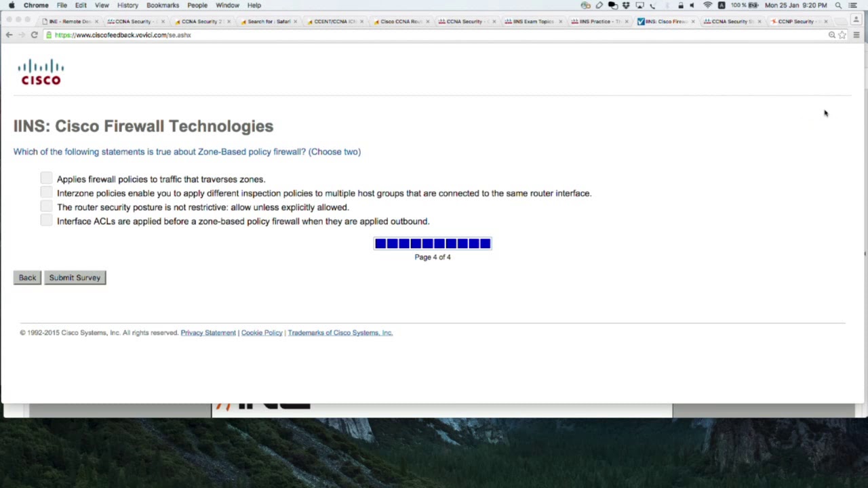
Task: Click the Back survey button
Action: click(x=27, y=277)
